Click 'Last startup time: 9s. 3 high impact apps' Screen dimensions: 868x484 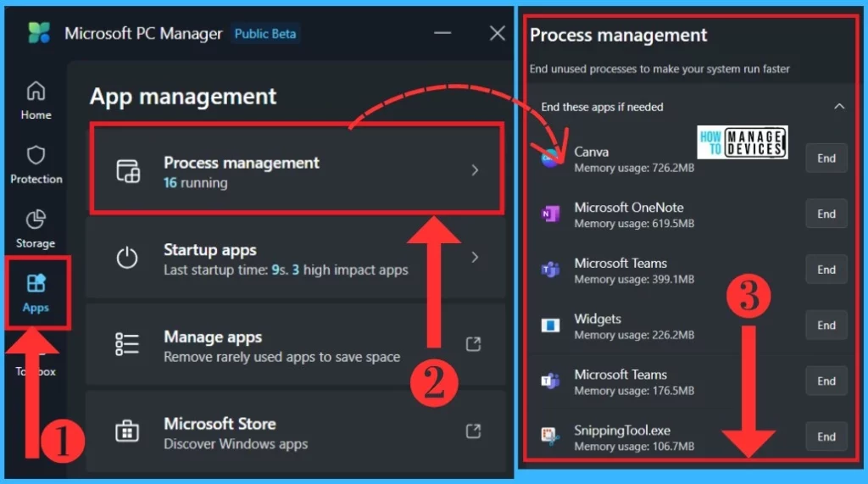tap(286, 270)
